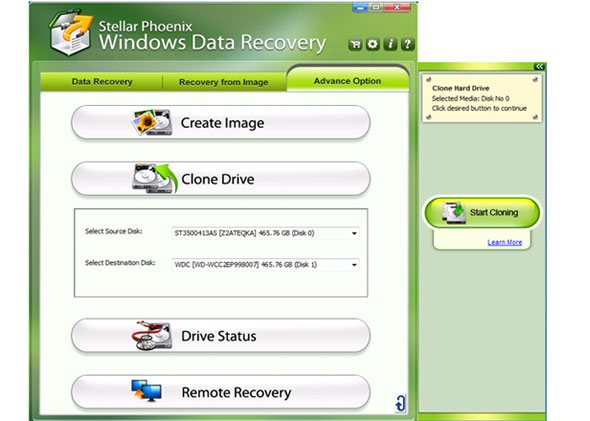Launch Remote Recovery button
This screenshot has width=590, height=421.
(x=221, y=392)
